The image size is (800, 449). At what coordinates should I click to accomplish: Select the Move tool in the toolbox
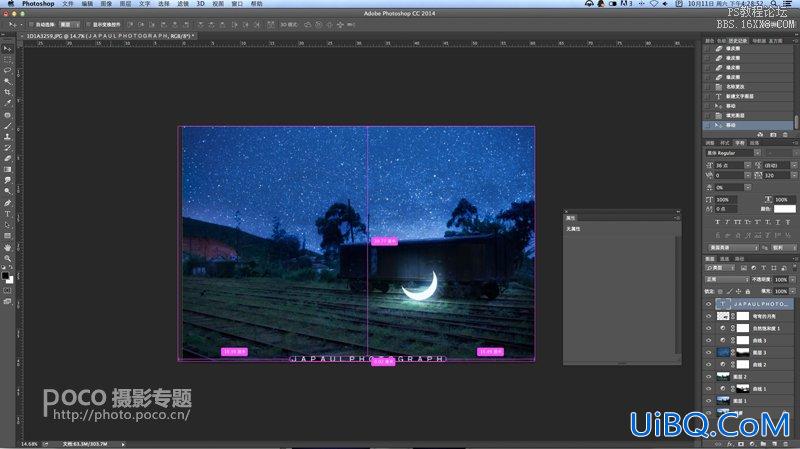(x=7, y=49)
